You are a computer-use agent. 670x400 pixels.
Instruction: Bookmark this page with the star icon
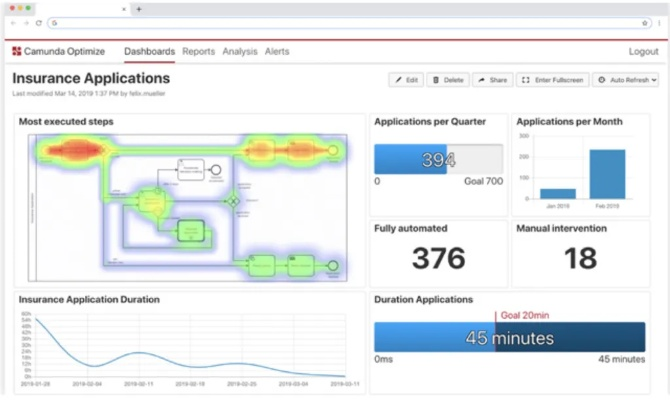pyautogui.click(x=644, y=22)
